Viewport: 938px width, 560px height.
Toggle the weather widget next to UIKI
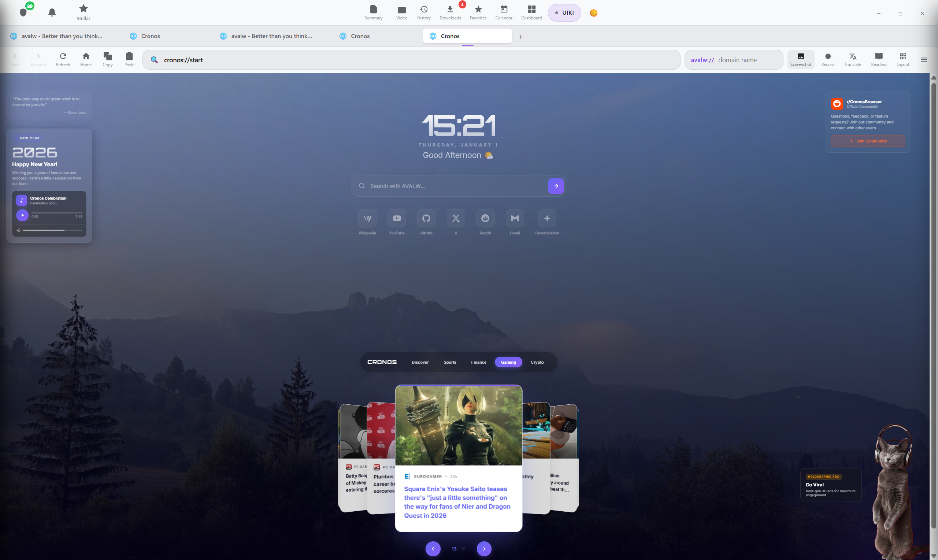593,12
